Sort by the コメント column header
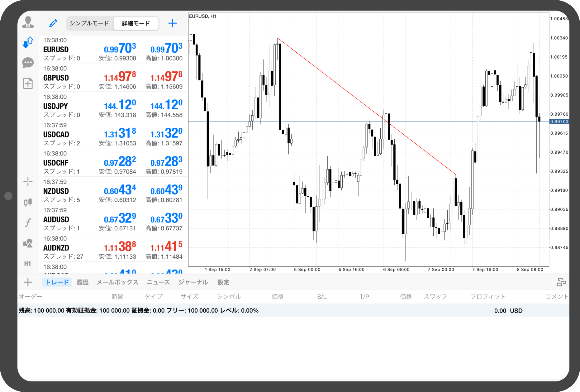 pyautogui.click(x=557, y=297)
